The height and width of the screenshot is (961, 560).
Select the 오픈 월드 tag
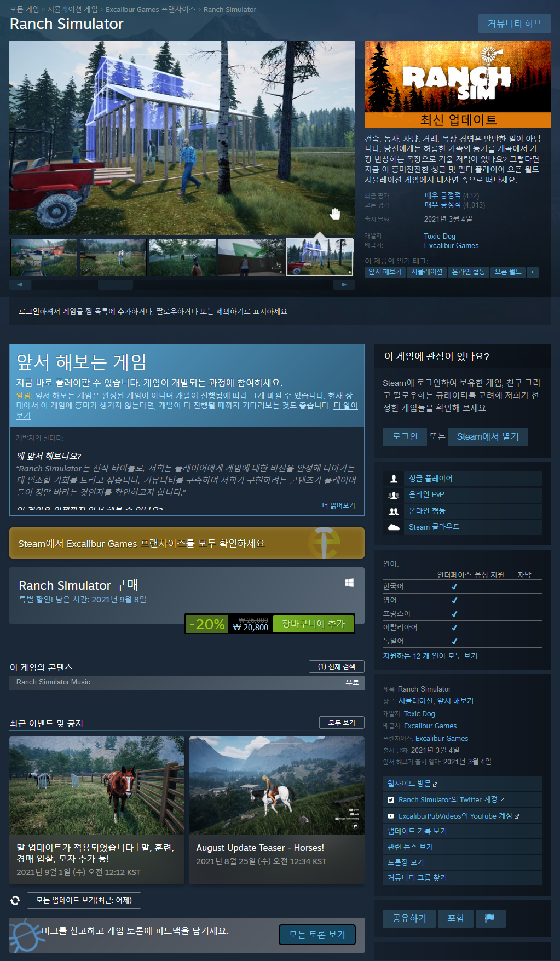pyautogui.click(x=508, y=272)
